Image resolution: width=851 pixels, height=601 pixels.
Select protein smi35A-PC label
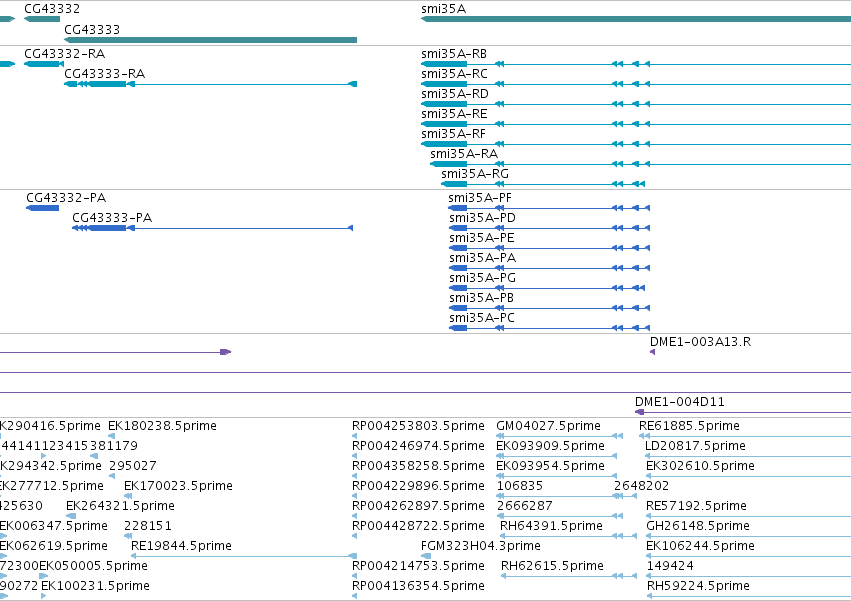point(482,318)
